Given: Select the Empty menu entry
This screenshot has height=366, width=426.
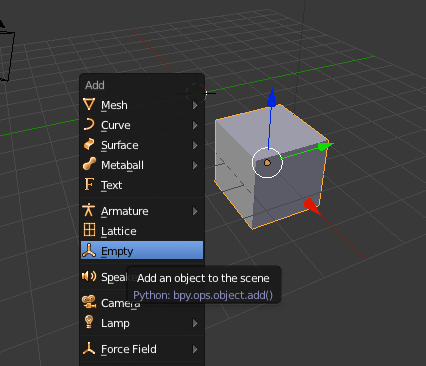Looking at the screenshot, I should coord(142,250).
